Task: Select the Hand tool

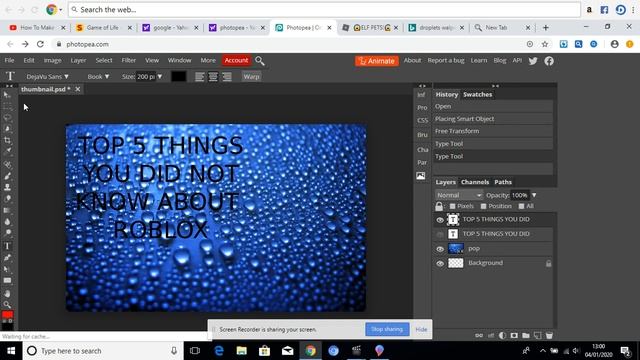Action: (x=7, y=293)
